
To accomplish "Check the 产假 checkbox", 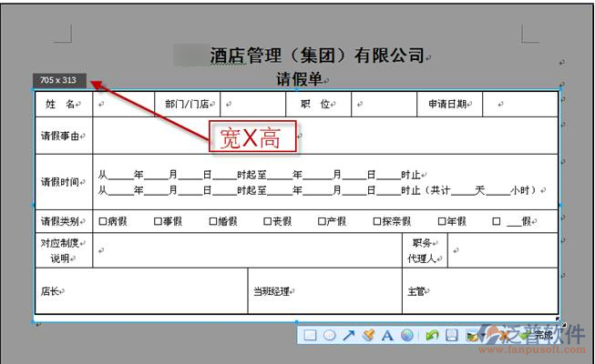I will coord(322,221).
